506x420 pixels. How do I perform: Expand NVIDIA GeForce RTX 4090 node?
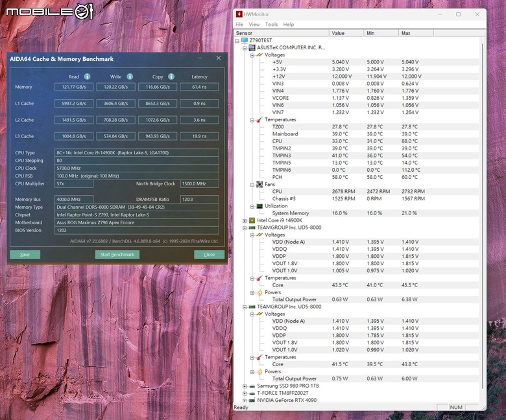(x=245, y=401)
